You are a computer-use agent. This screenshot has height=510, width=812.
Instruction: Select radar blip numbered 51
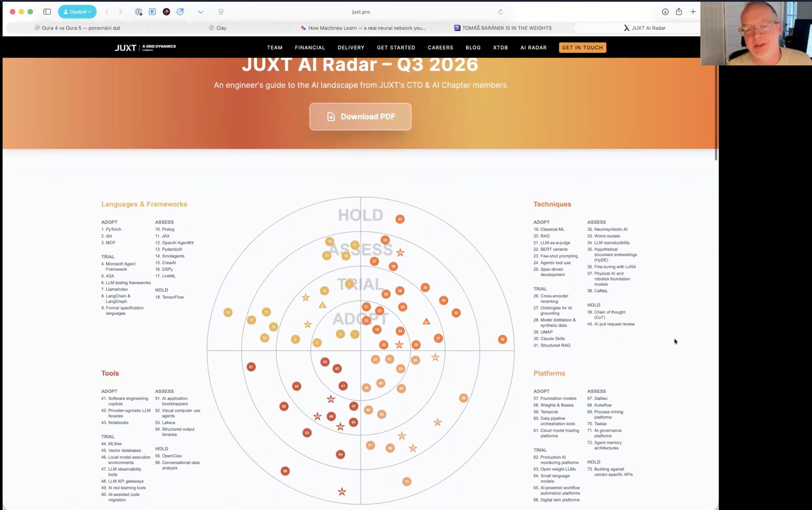point(251,367)
